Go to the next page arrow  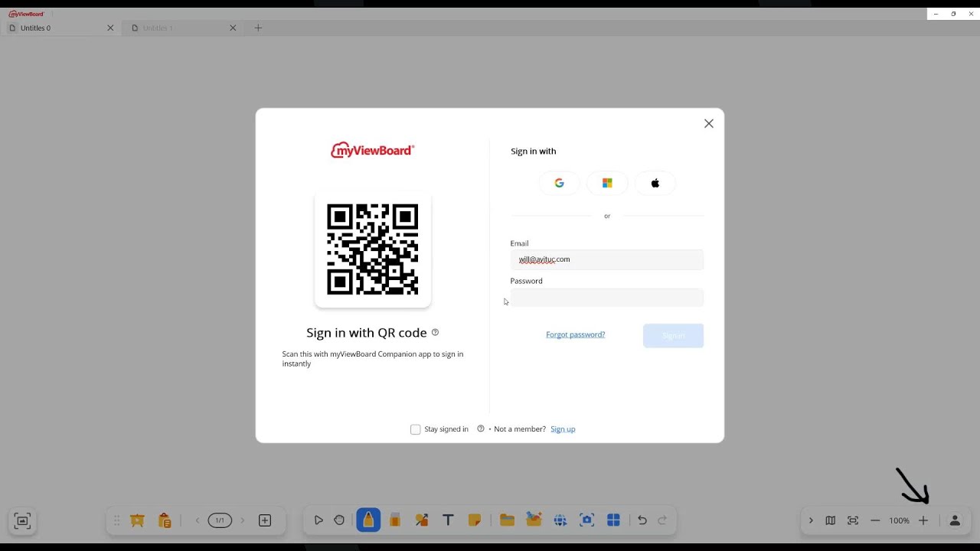pyautogui.click(x=243, y=520)
